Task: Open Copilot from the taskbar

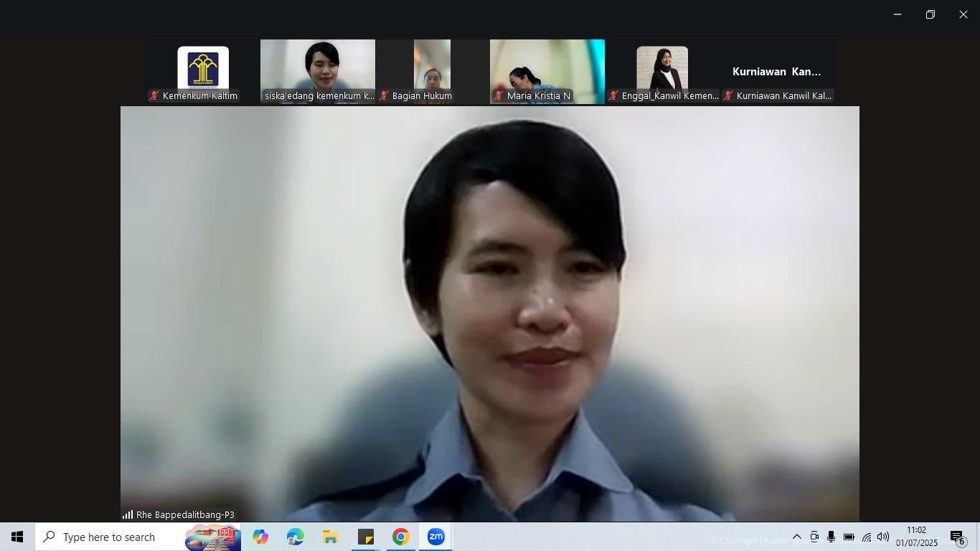Action: 260,537
